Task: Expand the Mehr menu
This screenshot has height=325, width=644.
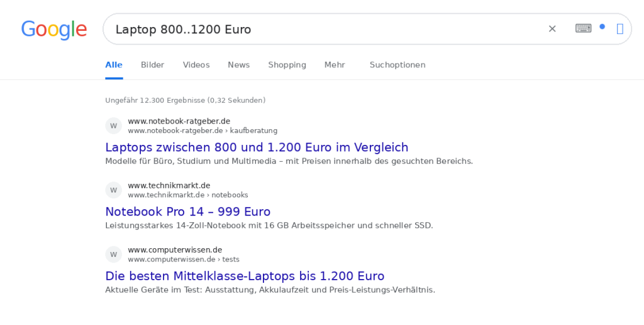Action: click(x=335, y=65)
